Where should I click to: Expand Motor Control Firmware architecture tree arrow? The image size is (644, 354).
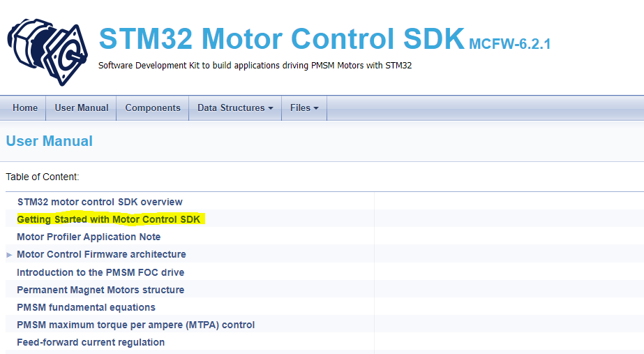(10, 255)
